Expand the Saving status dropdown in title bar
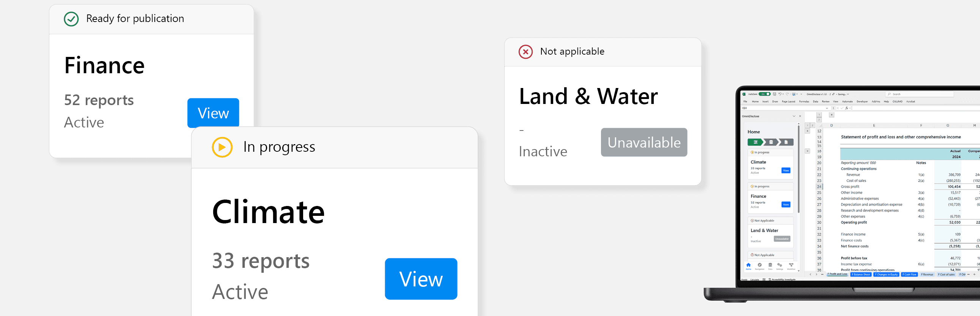Viewport: 980px width, 316px height. coord(848,94)
